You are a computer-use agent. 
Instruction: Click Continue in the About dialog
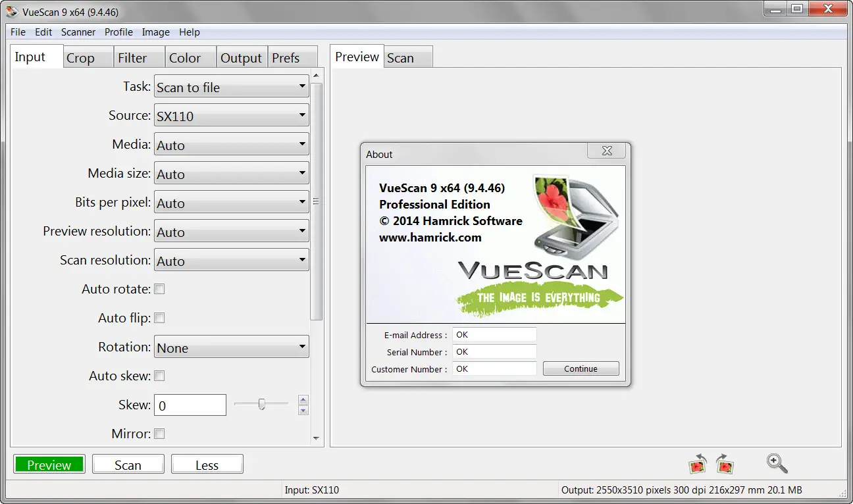click(x=581, y=368)
